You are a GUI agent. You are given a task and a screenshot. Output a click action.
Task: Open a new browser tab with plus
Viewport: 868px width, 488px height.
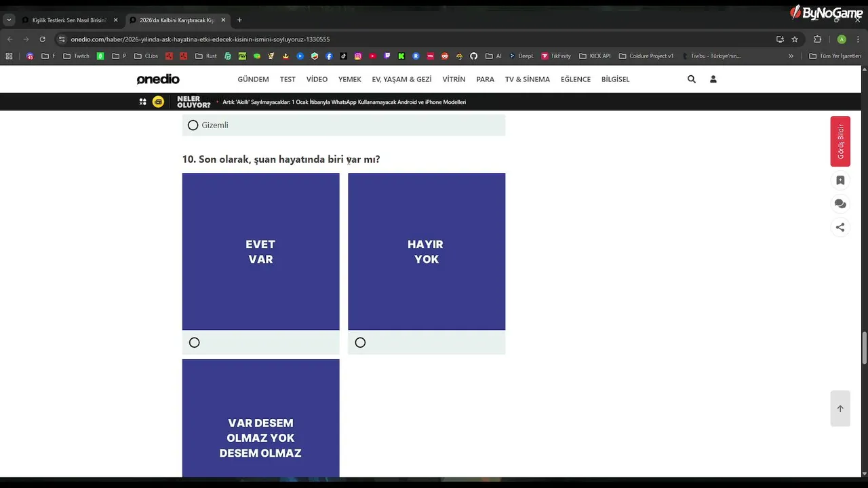point(239,20)
